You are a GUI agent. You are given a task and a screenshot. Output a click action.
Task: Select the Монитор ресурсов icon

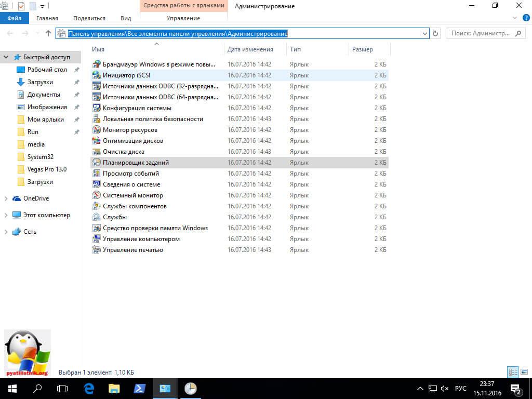(97, 129)
